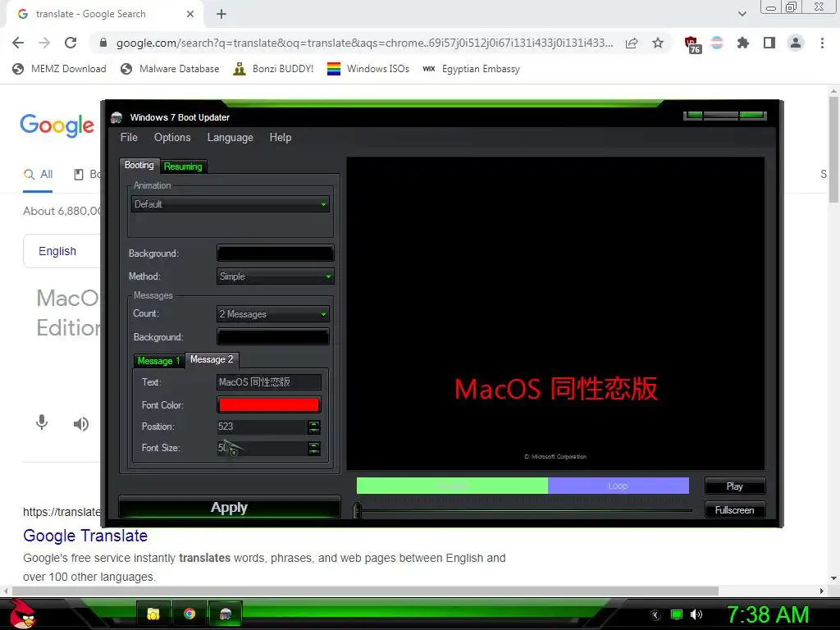Screen dimensions: 840x630
Task: Open tab search chevron in Chrome
Action: [x=742, y=14]
